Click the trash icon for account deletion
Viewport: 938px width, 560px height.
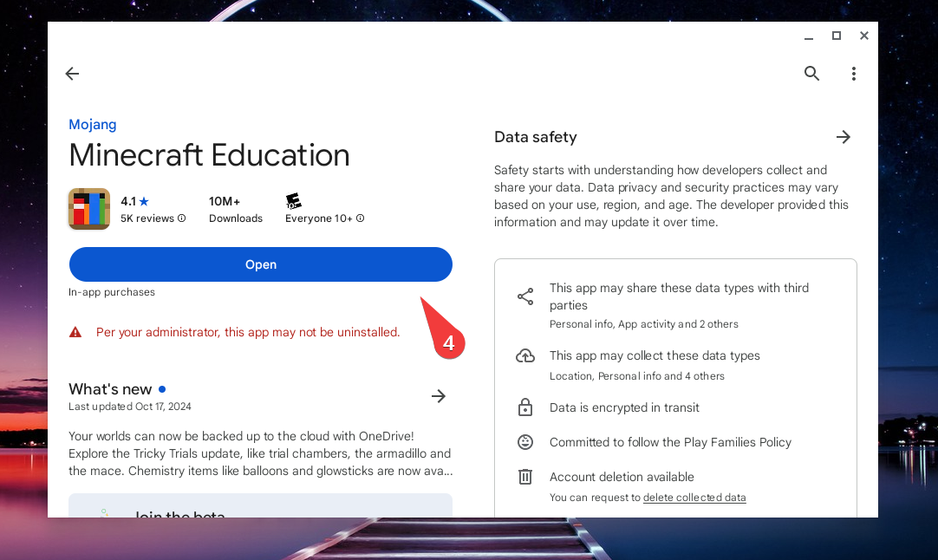click(525, 477)
